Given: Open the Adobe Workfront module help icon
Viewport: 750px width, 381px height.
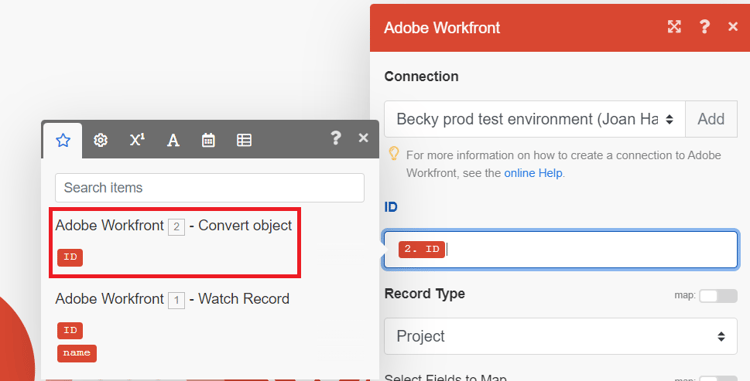Looking at the screenshot, I should coord(704,27).
